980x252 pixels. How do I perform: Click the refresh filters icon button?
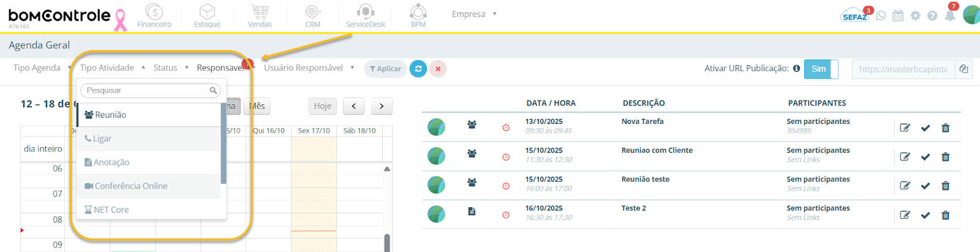(418, 69)
